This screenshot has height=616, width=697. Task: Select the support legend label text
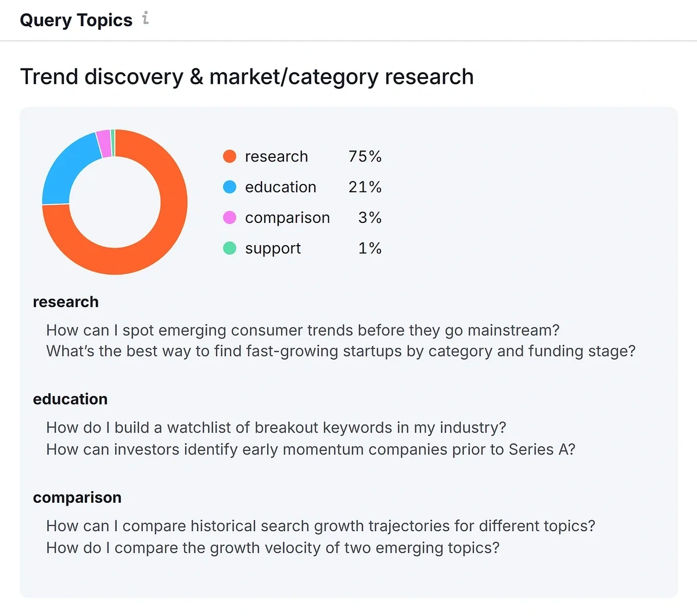(273, 248)
